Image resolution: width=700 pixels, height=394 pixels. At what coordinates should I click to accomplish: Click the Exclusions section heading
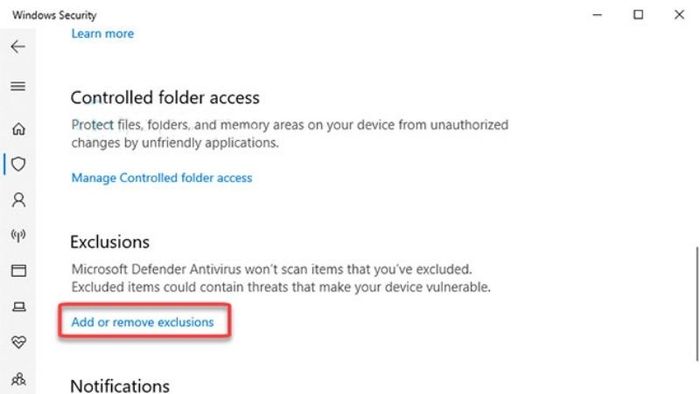pos(110,242)
